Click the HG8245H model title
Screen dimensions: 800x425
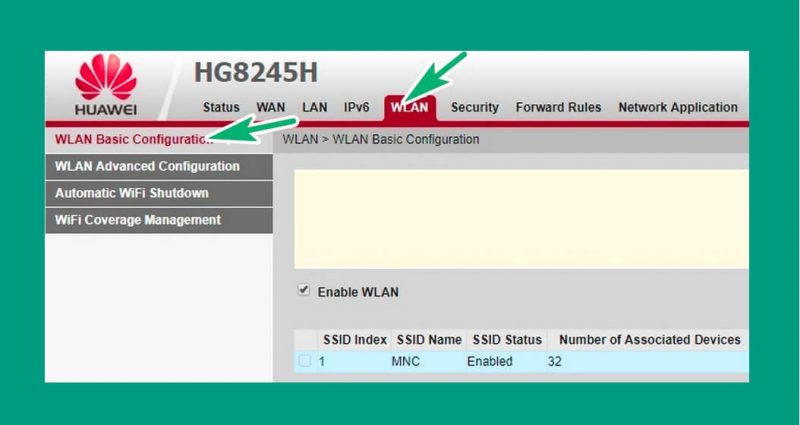tap(256, 73)
